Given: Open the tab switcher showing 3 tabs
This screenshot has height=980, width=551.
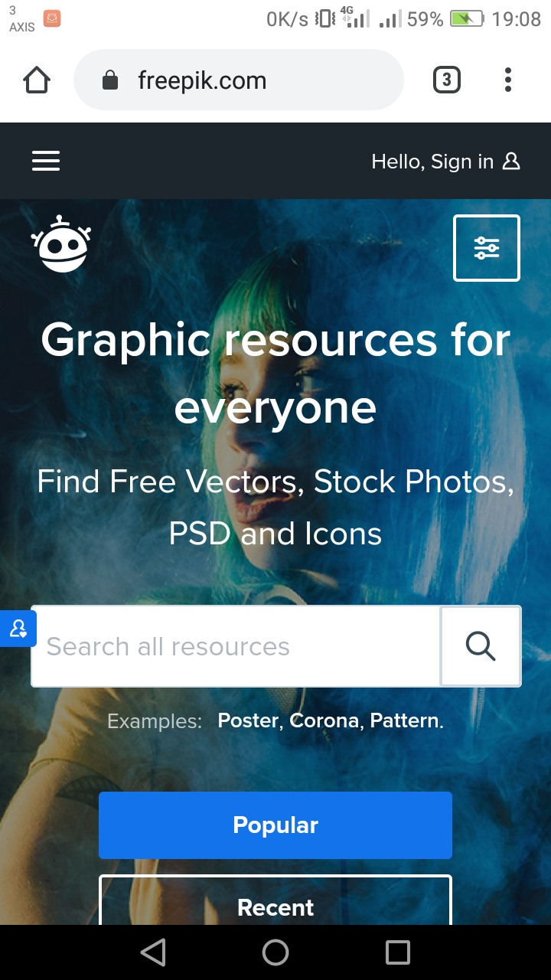Looking at the screenshot, I should [447, 80].
